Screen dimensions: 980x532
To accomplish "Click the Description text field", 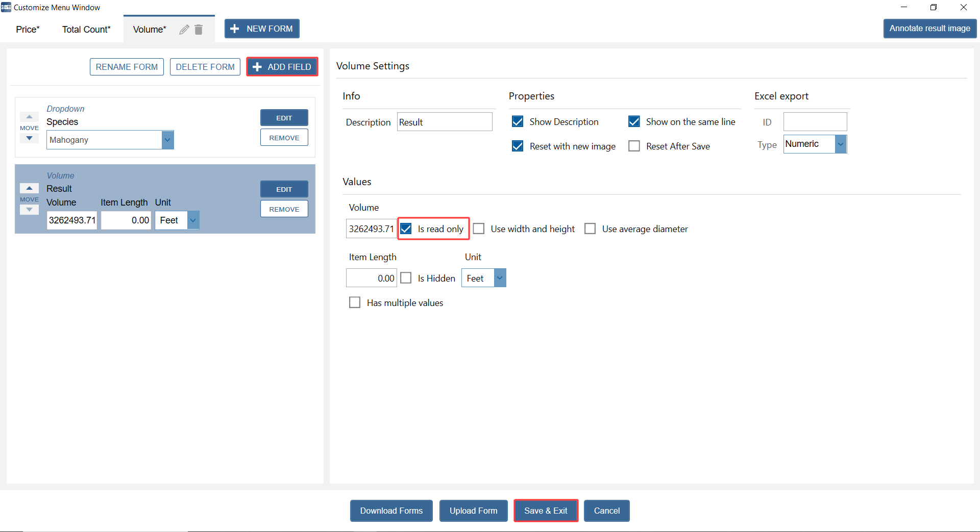I will (444, 122).
